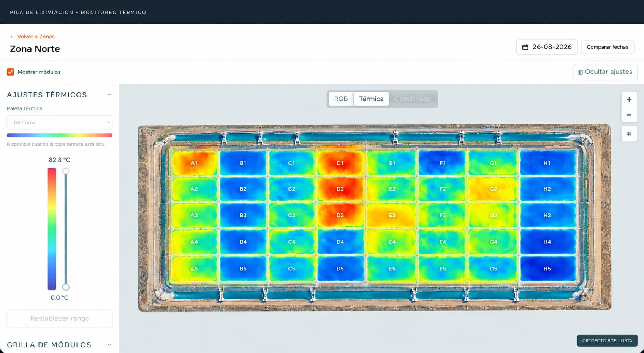Click the upper temperature range slider handle

(66, 171)
